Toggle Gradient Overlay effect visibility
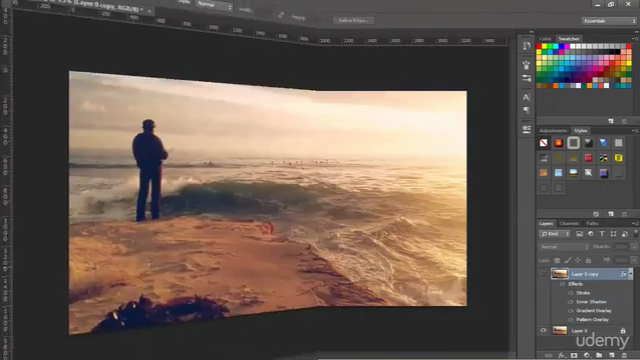Screen dimensions: 640x360 [x=571, y=311]
